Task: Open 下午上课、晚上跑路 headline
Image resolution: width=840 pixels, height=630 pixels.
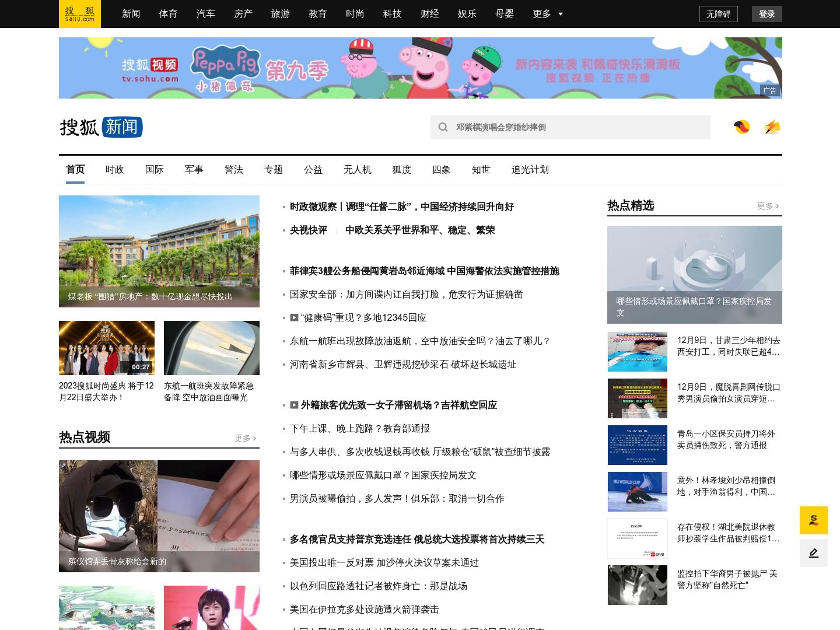Action: (x=360, y=428)
